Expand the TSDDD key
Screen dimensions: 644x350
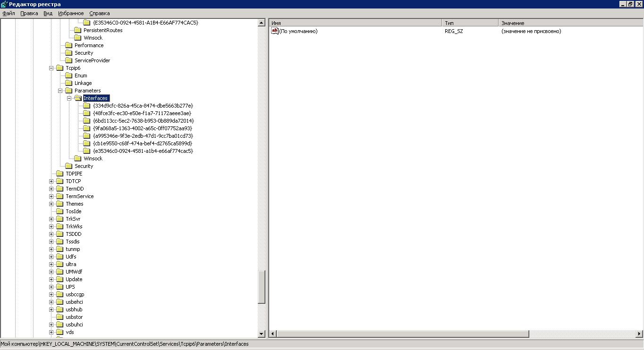pos(51,234)
